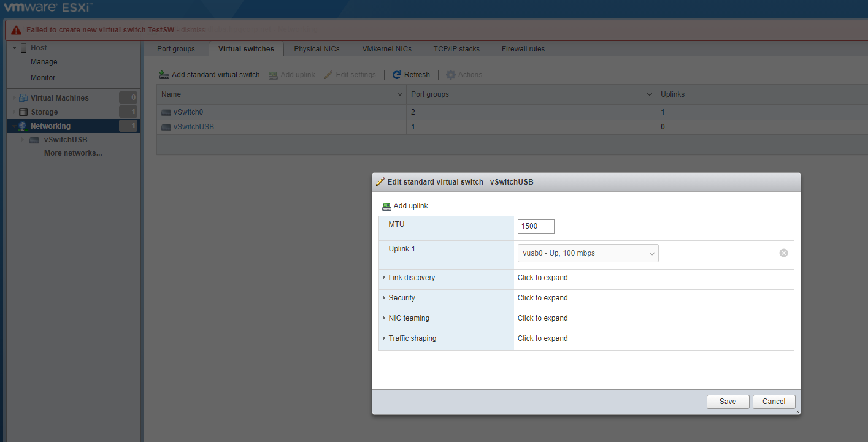868x442 pixels.
Task: Click the Add standard virtual switch icon
Action: pos(164,74)
